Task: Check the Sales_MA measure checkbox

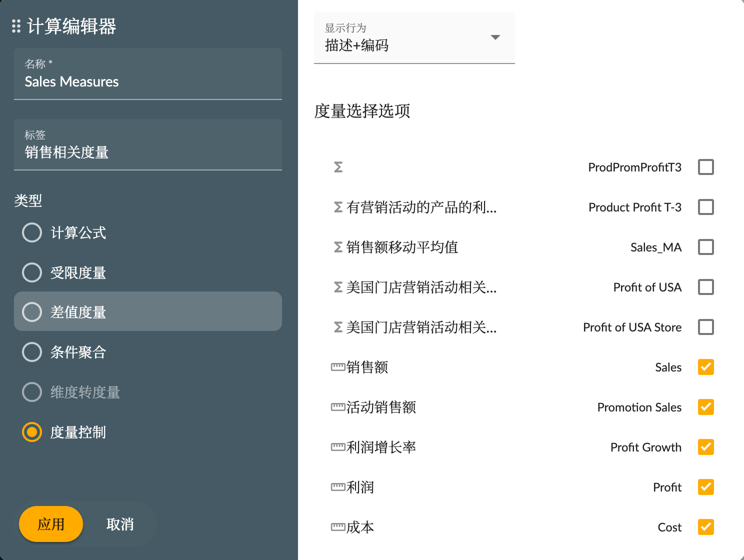Action: point(705,247)
